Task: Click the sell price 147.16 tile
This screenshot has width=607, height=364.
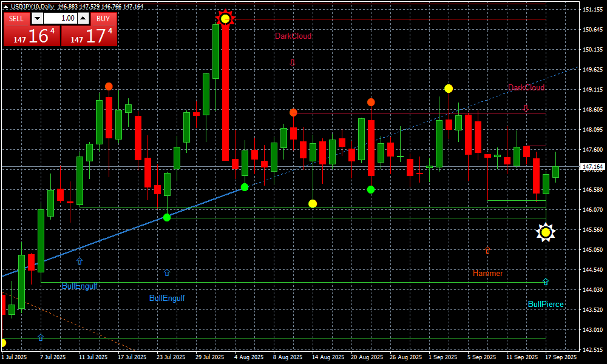Action: pos(32,36)
